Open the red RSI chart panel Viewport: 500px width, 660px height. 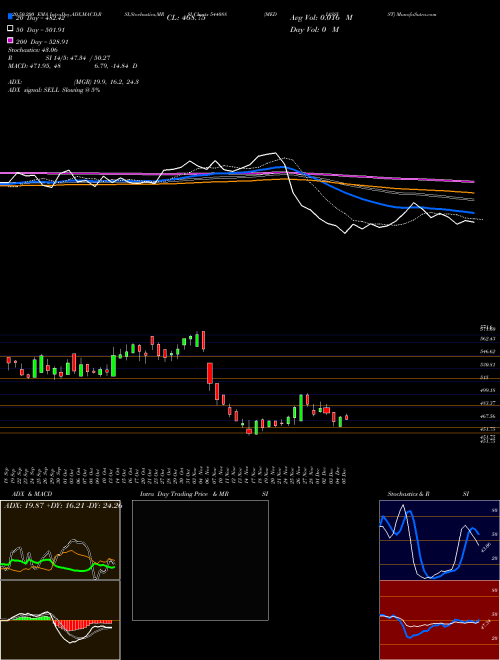[439, 620]
